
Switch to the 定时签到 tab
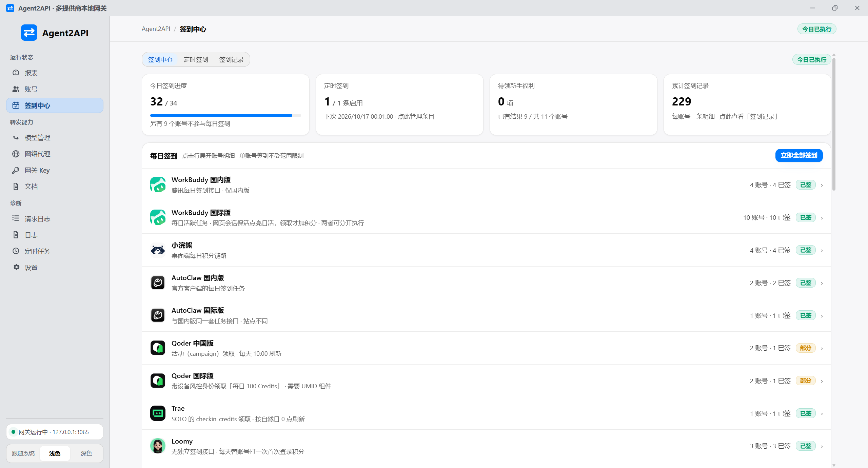point(196,60)
